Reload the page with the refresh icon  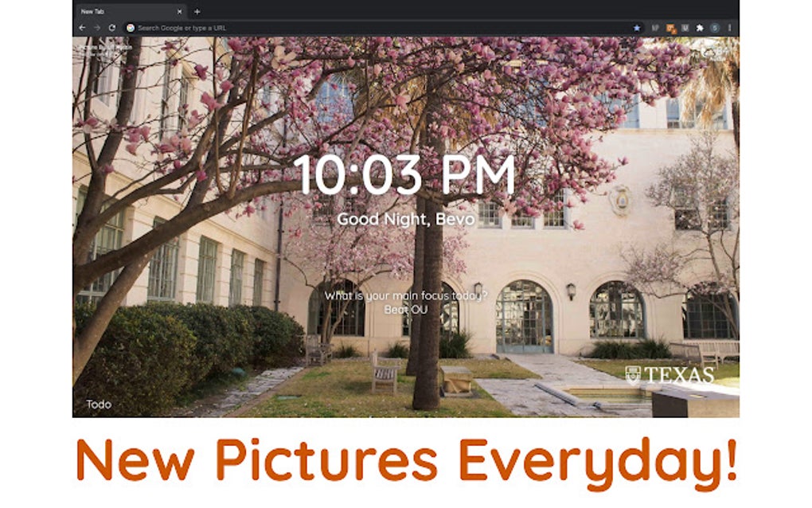coord(112,28)
